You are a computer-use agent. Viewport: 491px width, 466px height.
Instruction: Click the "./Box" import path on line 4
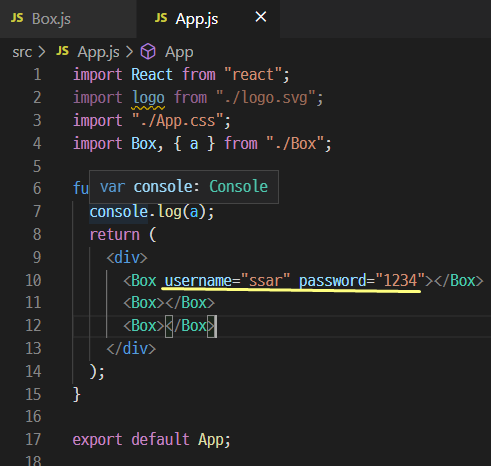(x=295, y=144)
